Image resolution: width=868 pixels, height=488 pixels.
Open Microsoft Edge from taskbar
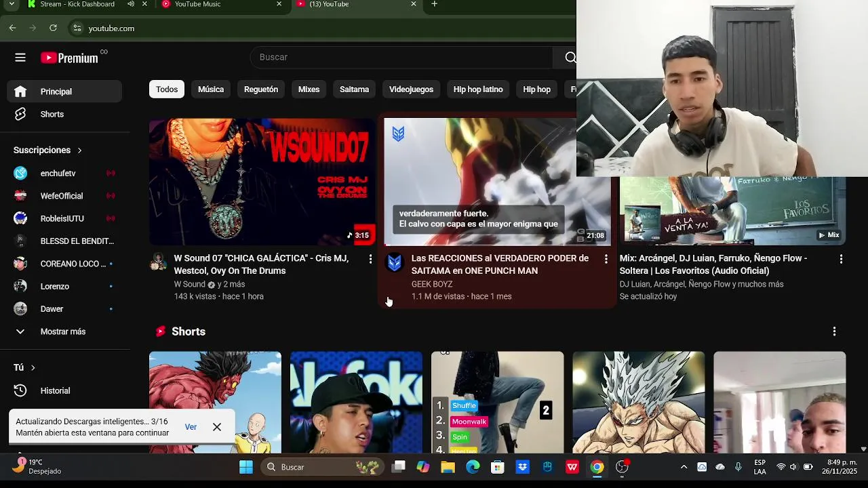(x=473, y=467)
